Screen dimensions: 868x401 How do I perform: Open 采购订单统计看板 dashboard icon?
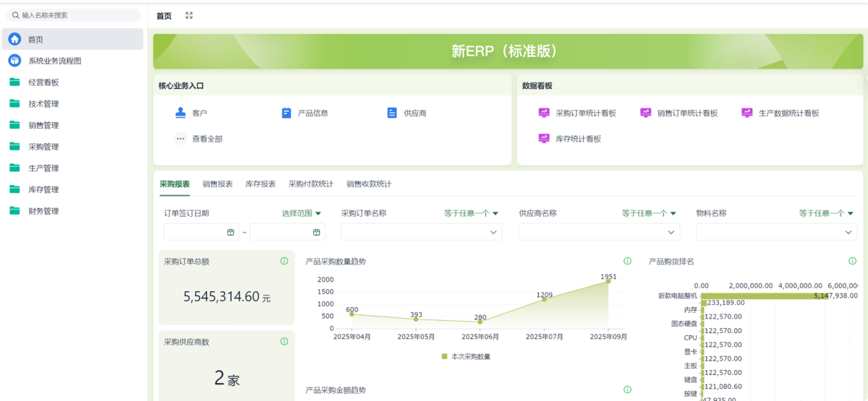(545, 113)
